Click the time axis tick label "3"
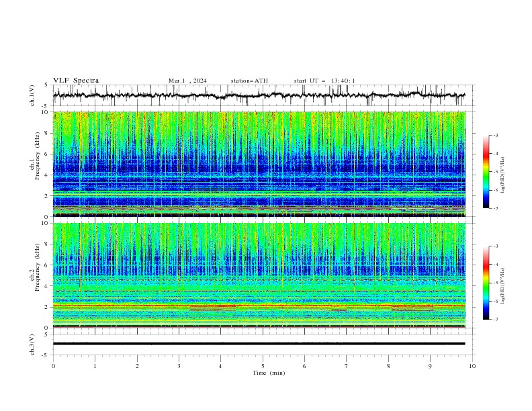Screen dimensions: 532x411 179,366
